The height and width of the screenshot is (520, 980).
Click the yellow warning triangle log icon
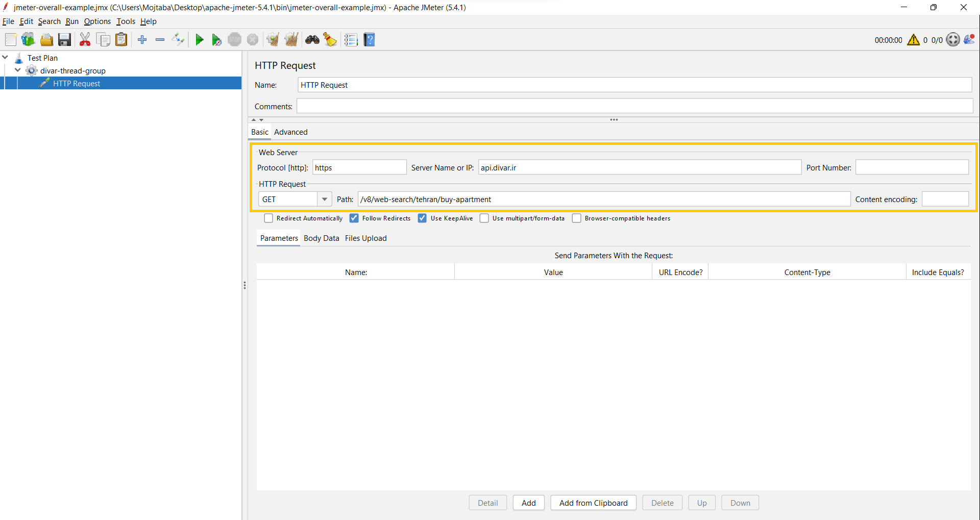(x=914, y=40)
